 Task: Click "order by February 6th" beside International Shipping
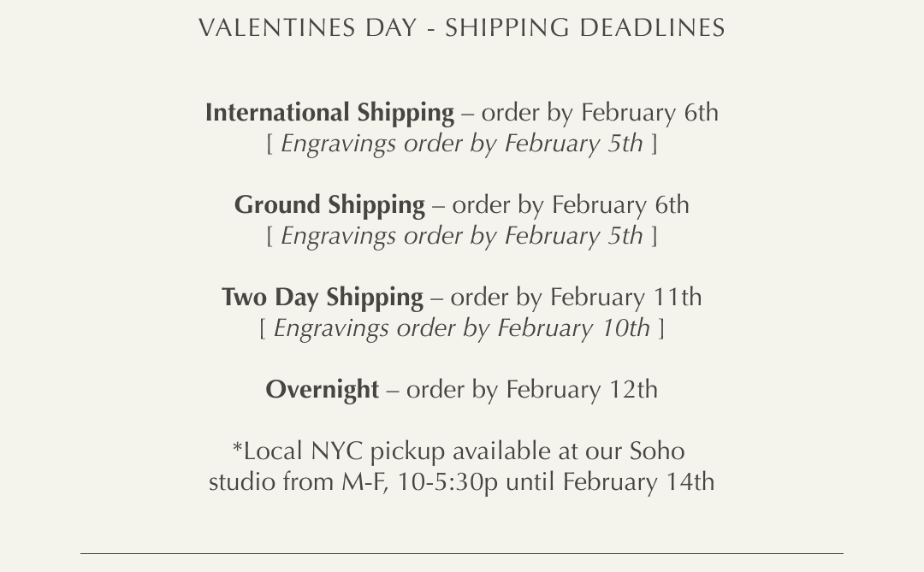(600, 113)
